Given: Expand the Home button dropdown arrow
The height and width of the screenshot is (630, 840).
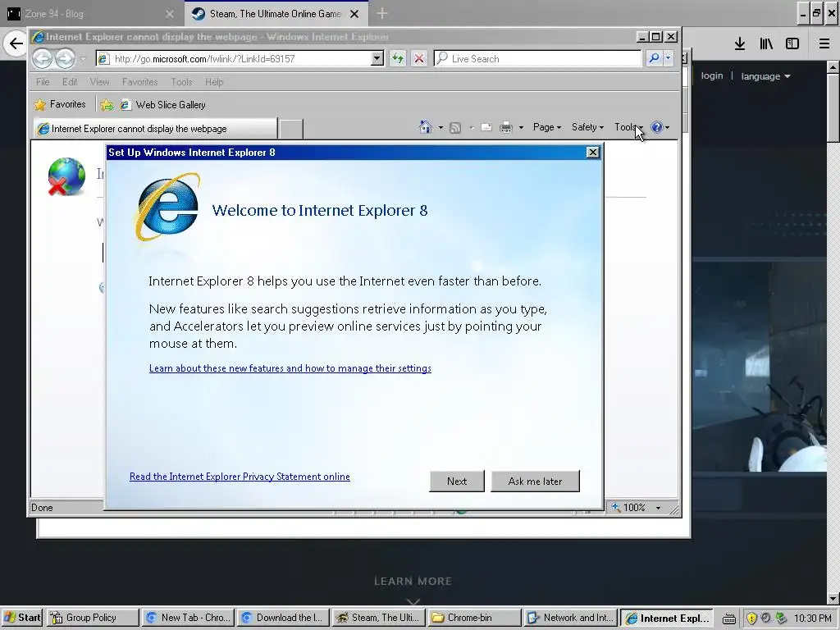Looking at the screenshot, I should point(441,127).
